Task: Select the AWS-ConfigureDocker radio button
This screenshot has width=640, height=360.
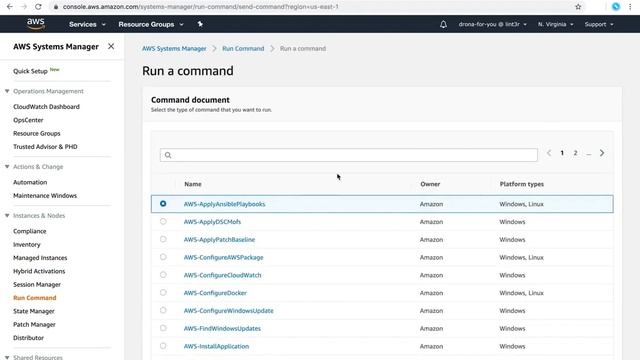Action: click(x=163, y=293)
